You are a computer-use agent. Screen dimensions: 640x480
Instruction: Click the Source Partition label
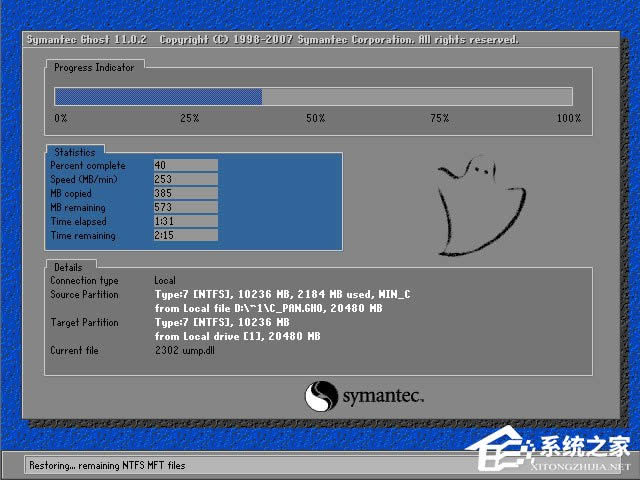pos(84,294)
